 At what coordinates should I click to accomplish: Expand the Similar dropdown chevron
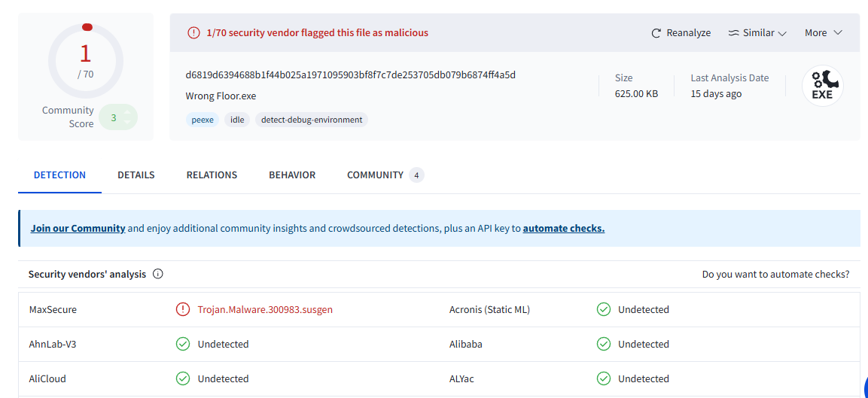pyautogui.click(x=782, y=33)
